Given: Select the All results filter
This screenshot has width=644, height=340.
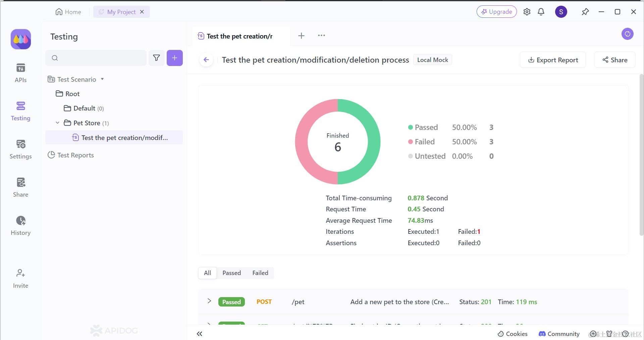Looking at the screenshot, I should click(208, 273).
